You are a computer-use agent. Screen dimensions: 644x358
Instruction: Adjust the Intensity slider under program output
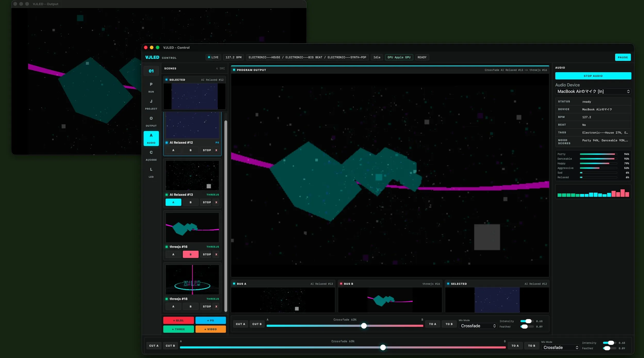click(x=527, y=321)
